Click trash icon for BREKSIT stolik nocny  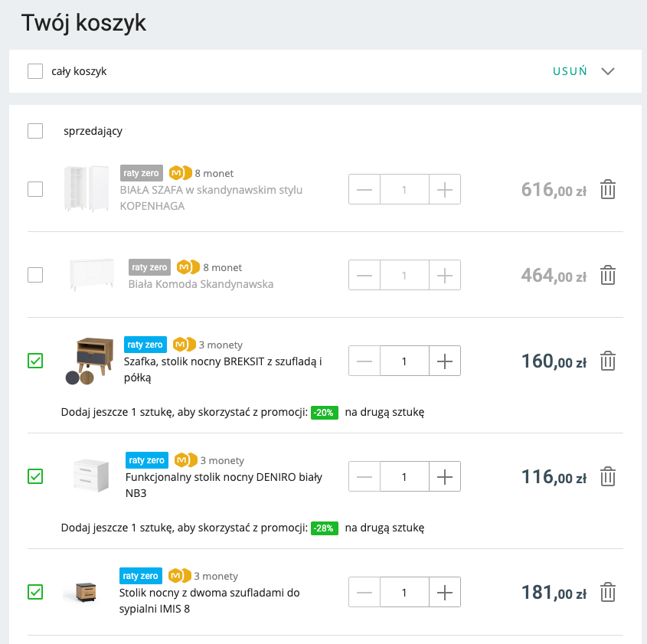tap(608, 361)
